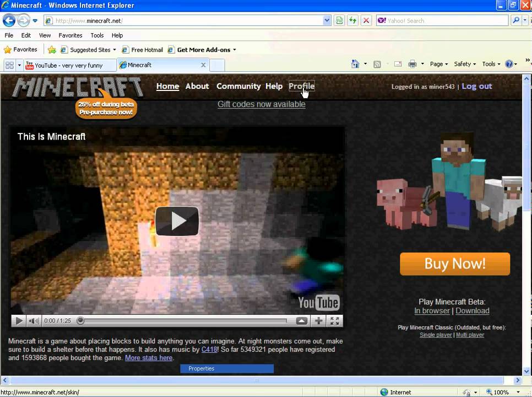The height and width of the screenshot is (397, 532).
Task: Open the tab list dropdown arrow
Action: [19, 65]
